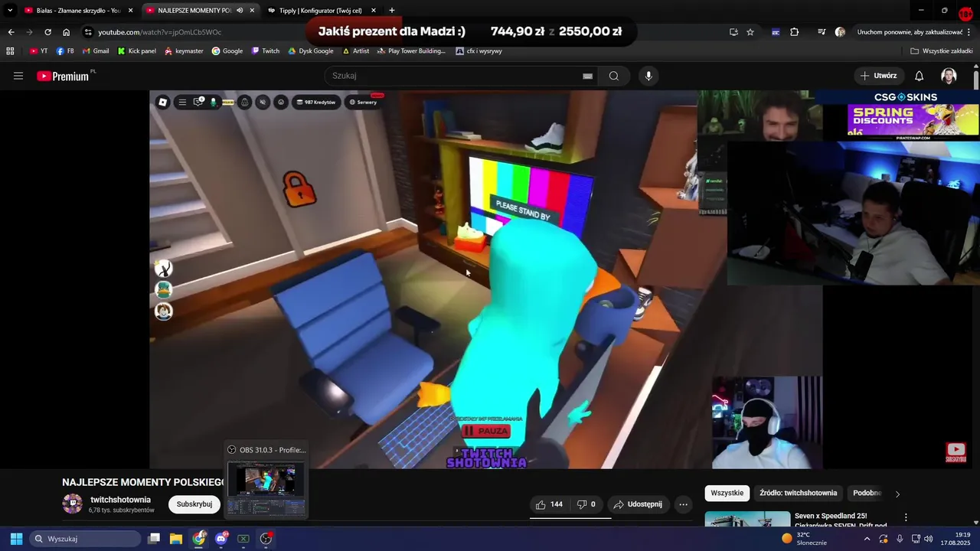Open Seven x Speedland 25 video thumbnail
The width and height of the screenshot is (980, 551).
[747, 519]
